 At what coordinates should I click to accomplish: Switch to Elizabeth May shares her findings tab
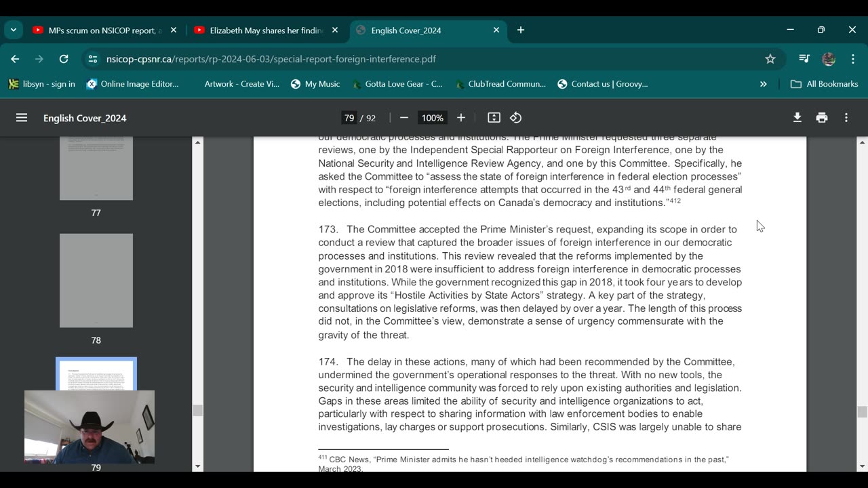coord(265,30)
